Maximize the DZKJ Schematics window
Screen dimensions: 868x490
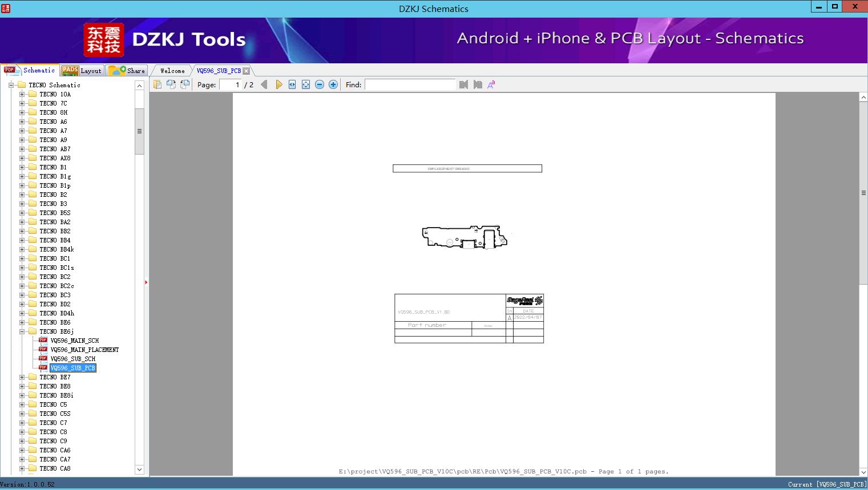835,7
